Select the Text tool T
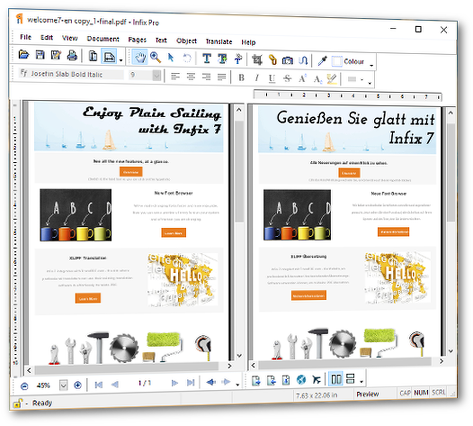The image size is (473, 426). (207, 59)
